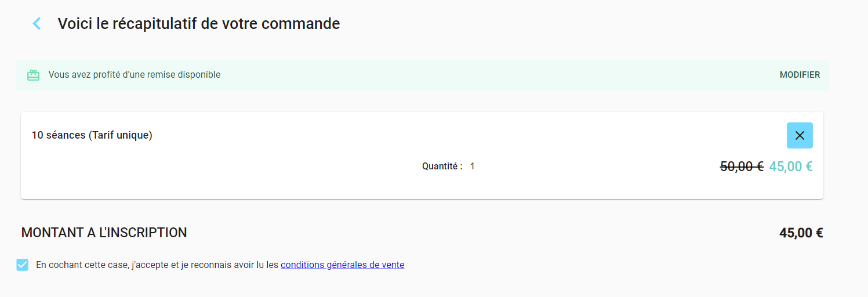
Task: Remove the 10 séances item with X
Action: 800,135
